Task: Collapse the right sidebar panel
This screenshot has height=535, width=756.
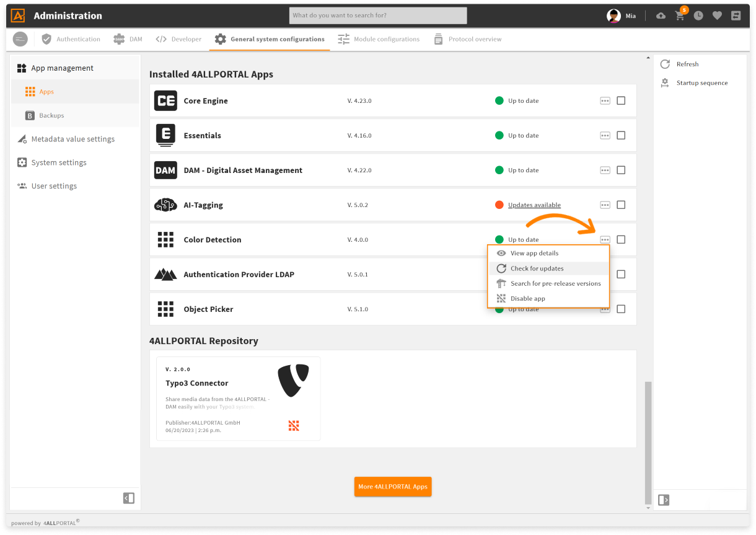Action: click(664, 500)
